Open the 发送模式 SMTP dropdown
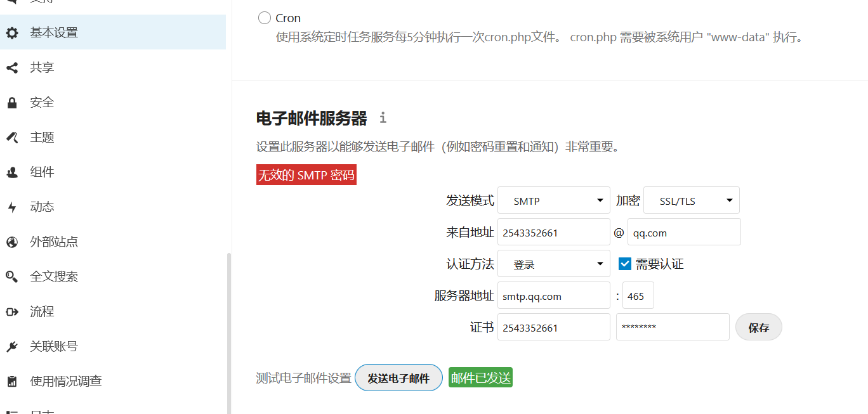868x414 pixels. coord(553,200)
